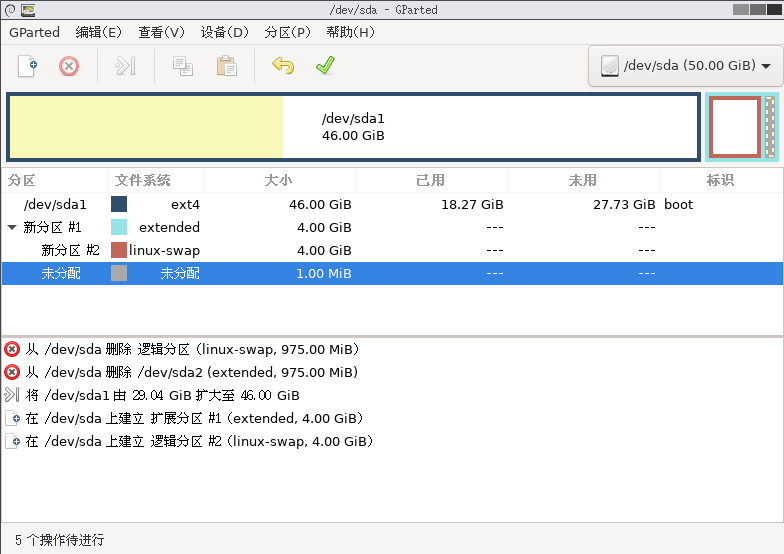Open the 查看(V) menu

click(x=161, y=32)
